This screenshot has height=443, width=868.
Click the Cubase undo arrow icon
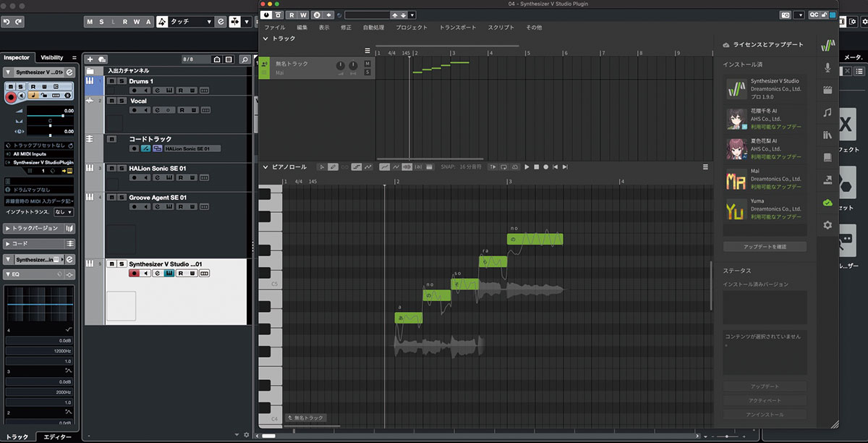[x=7, y=22]
